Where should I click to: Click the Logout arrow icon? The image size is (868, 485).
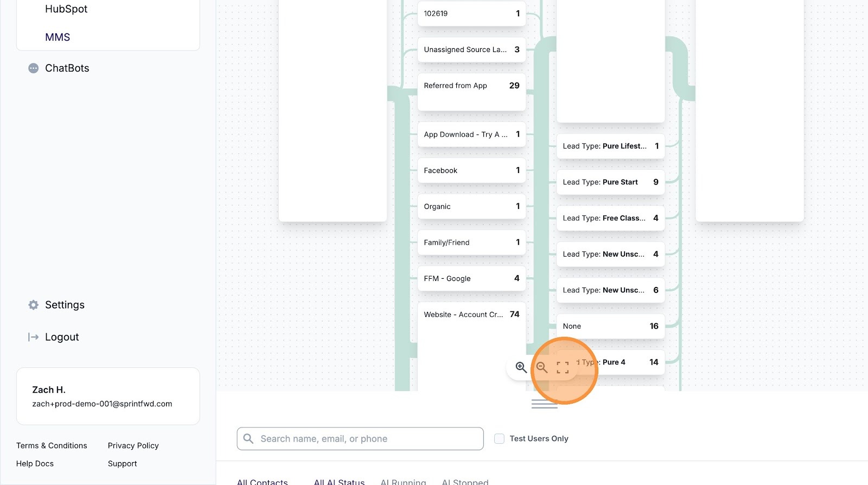[x=34, y=337]
